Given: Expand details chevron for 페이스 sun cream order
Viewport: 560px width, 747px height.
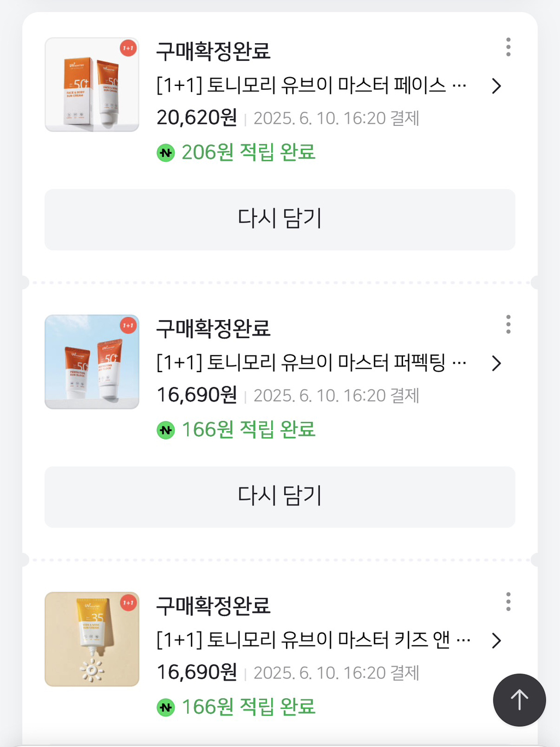Looking at the screenshot, I should tap(496, 86).
